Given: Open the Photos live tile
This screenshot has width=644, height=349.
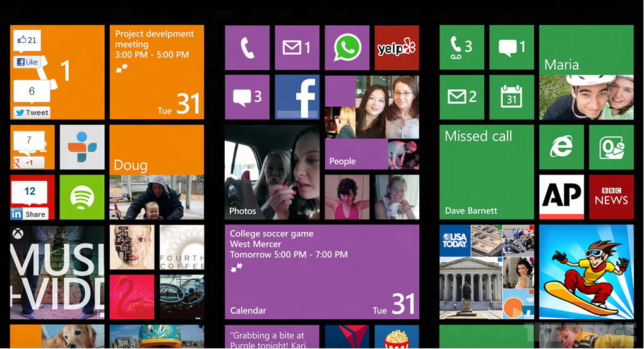Looking at the screenshot, I should (272, 171).
